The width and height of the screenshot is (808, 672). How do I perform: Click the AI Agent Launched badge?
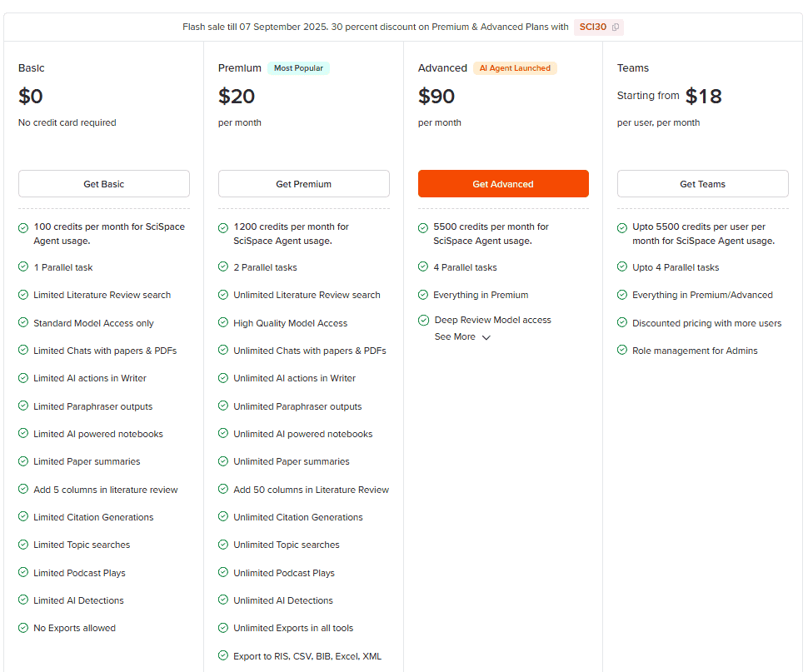pyautogui.click(x=515, y=68)
